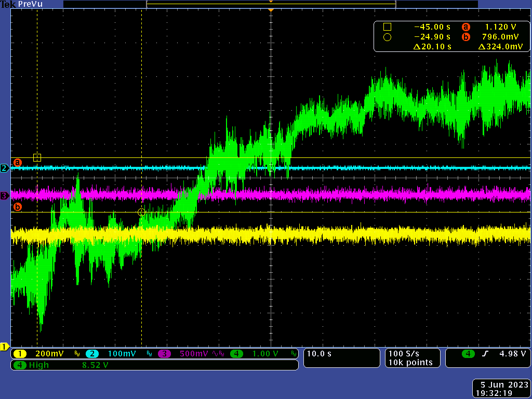Select cursor 'a' marker on left edge
Viewport: 532px width, 399px height.
tap(17, 162)
